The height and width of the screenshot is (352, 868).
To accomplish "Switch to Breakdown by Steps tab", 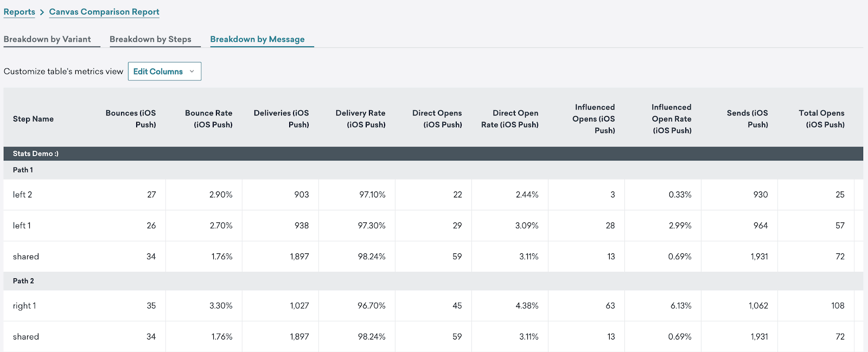I will (150, 39).
